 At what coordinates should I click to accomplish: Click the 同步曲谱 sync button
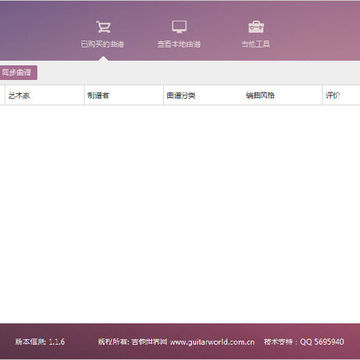(x=18, y=73)
